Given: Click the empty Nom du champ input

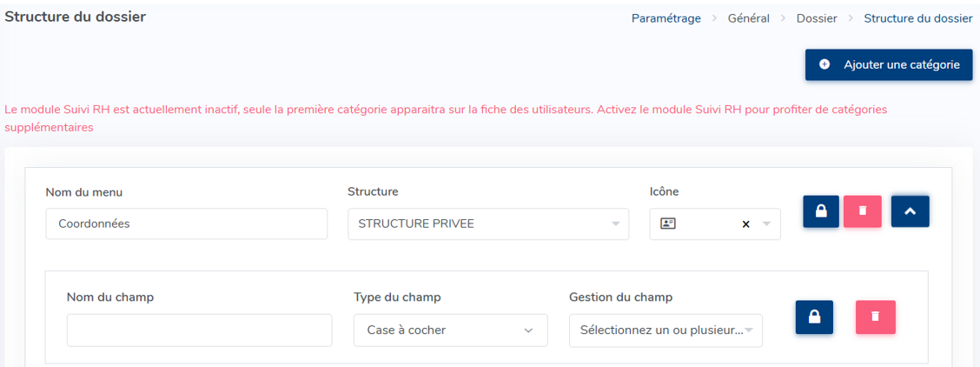Looking at the screenshot, I should (199, 330).
